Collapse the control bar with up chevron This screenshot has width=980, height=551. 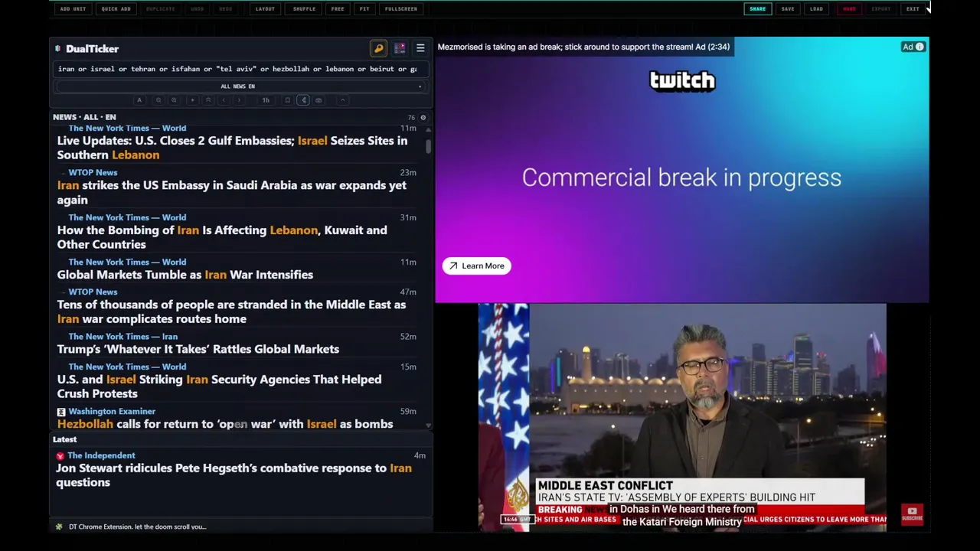(x=343, y=100)
